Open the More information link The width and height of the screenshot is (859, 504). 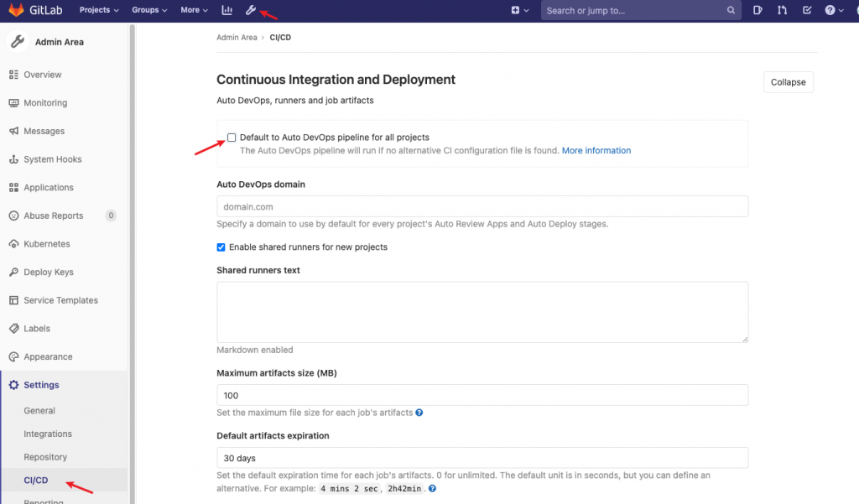point(596,151)
